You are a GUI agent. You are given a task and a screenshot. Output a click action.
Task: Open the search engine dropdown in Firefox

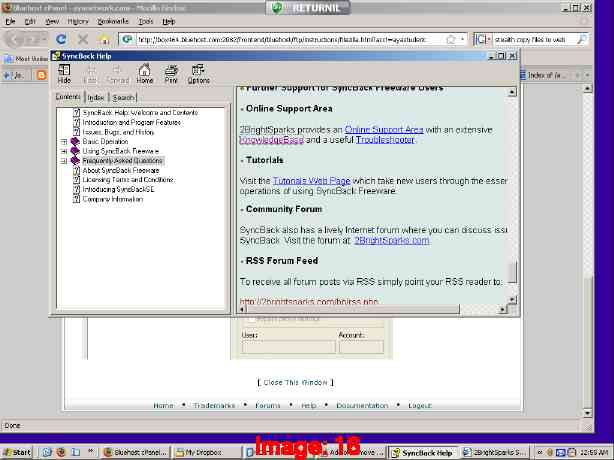click(489, 39)
